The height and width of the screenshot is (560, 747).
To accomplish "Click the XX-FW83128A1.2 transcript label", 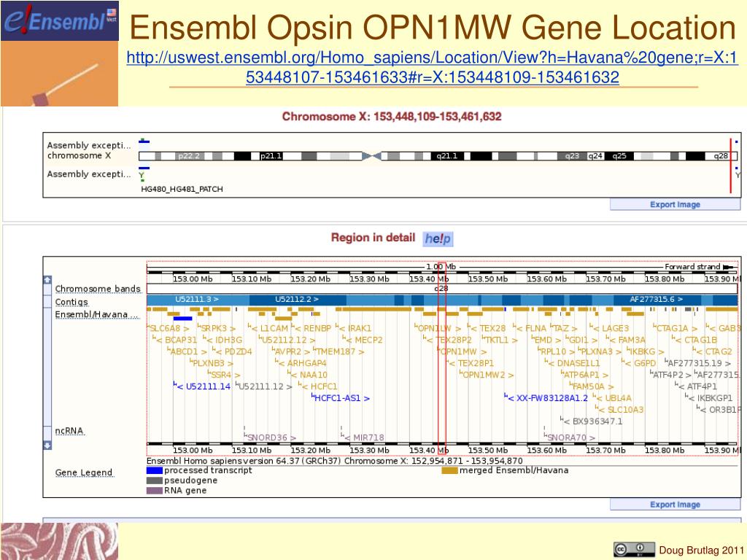I will click(546, 398).
